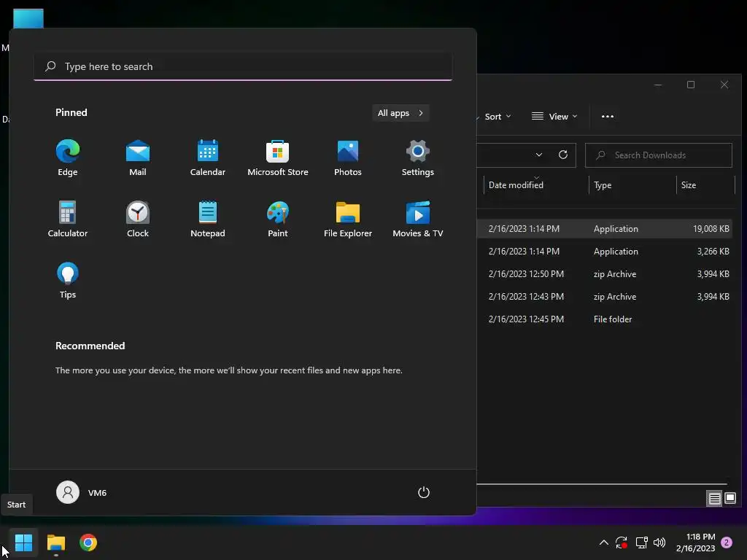This screenshot has width=747, height=560.
Task: Launch Movies & TV app
Action: point(418,219)
